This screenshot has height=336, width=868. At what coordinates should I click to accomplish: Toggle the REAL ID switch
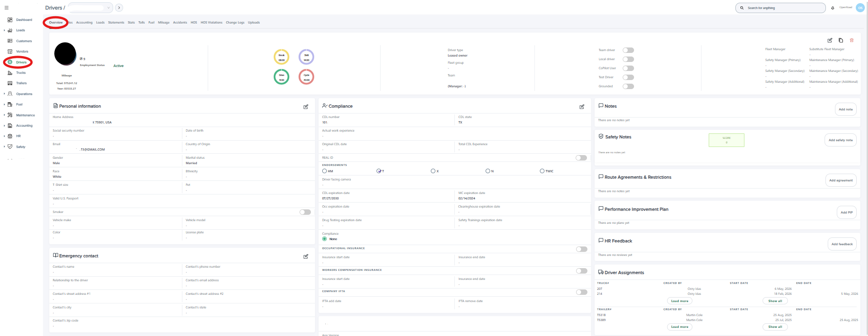pyautogui.click(x=582, y=158)
